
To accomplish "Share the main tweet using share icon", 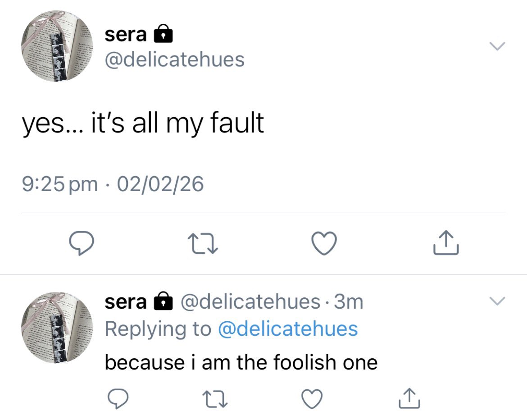I will (x=445, y=242).
